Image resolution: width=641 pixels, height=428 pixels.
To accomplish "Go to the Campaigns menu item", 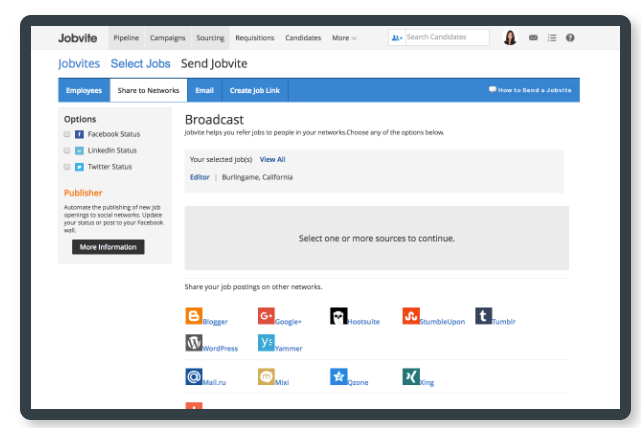I will (x=168, y=38).
